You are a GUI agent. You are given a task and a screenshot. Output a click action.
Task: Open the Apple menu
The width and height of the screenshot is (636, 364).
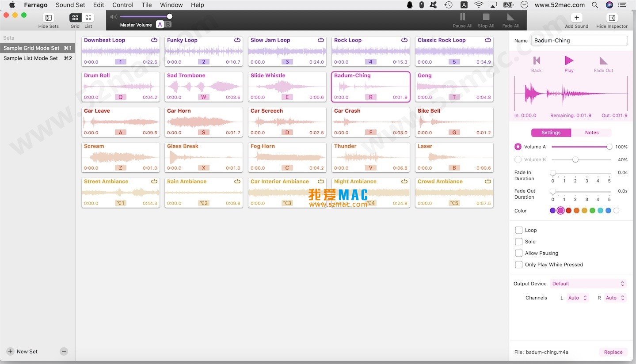coord(12,5)
